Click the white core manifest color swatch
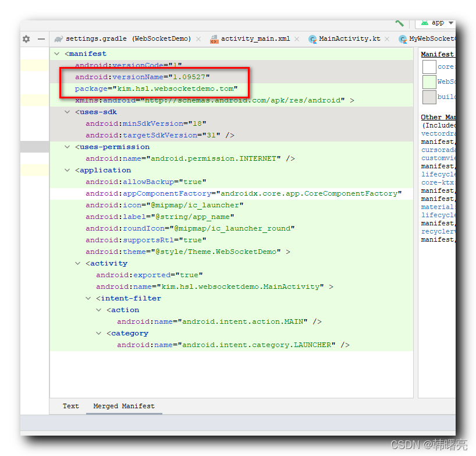The height and width of the screenshot is (456, 476). point(429,67)
